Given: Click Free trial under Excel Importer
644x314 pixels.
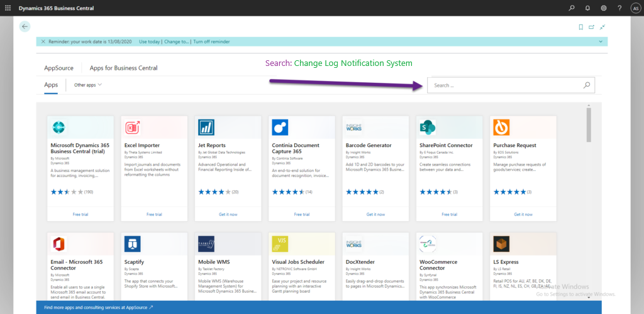Looking at the screenshot, I should [154, 214].
